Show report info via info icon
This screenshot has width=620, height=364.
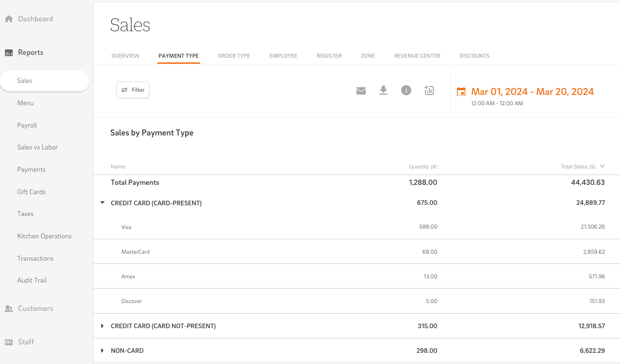(406, 90)
